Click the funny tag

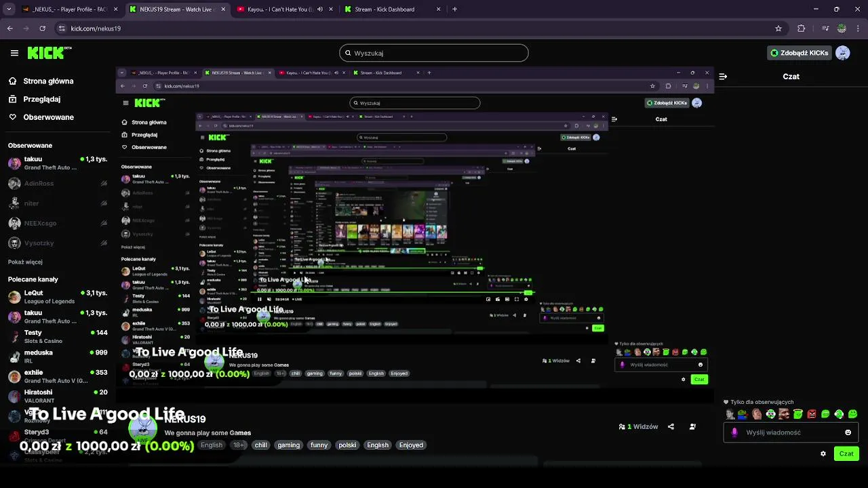click(319, 445)
